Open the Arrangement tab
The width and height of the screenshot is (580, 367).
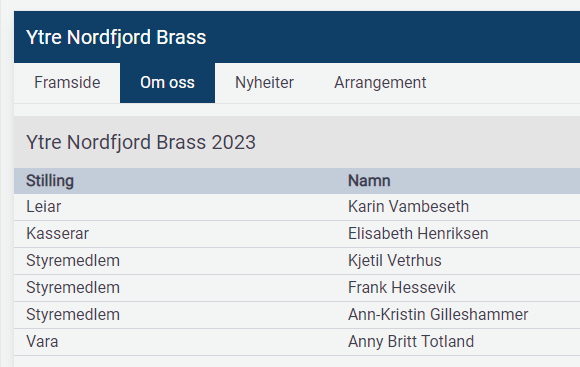(x=380, y=83)
